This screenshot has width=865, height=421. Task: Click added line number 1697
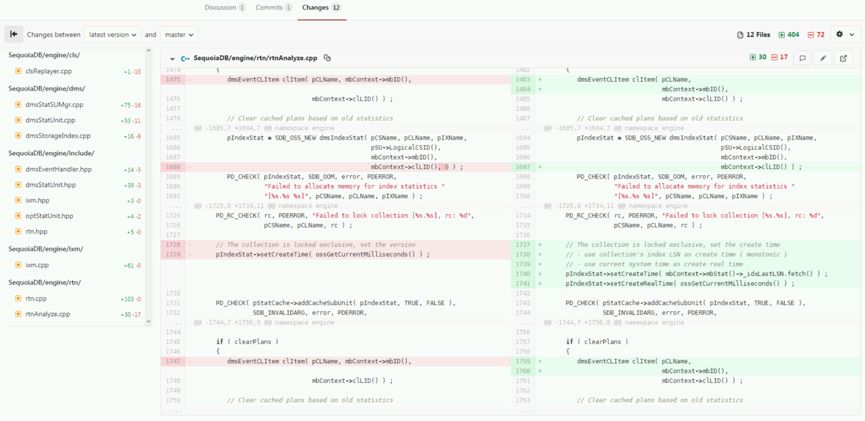pyautogui.click(x=523, y=167)
